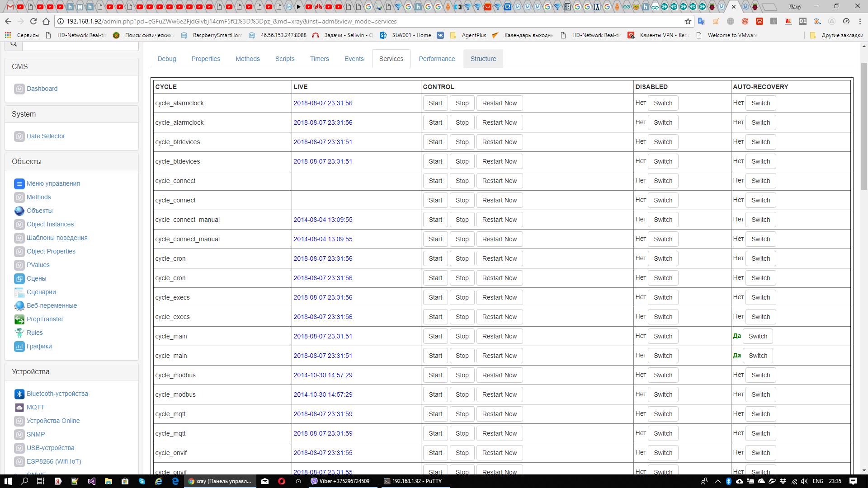Stop the cycle_modbus service
This screenshot has width=868, height=488.
(x=462, y=375)
